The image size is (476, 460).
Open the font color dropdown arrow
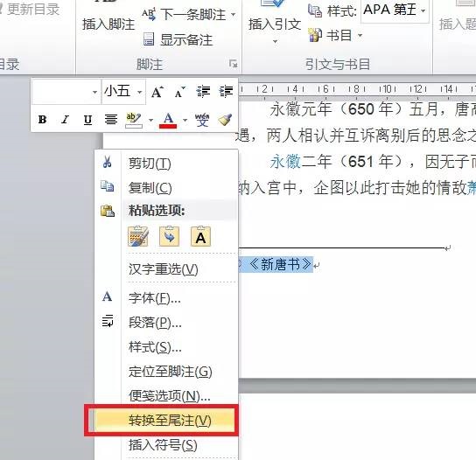pos(185,120)
